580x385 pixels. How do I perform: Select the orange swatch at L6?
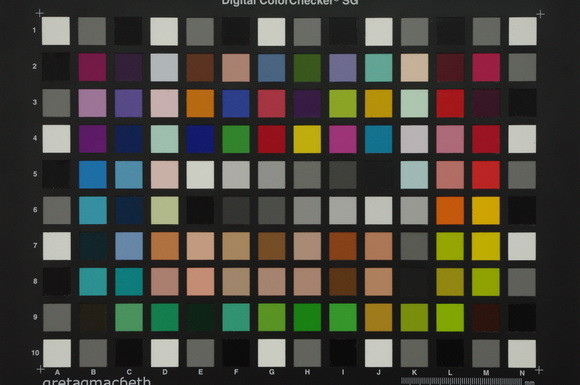coord(450,210)
